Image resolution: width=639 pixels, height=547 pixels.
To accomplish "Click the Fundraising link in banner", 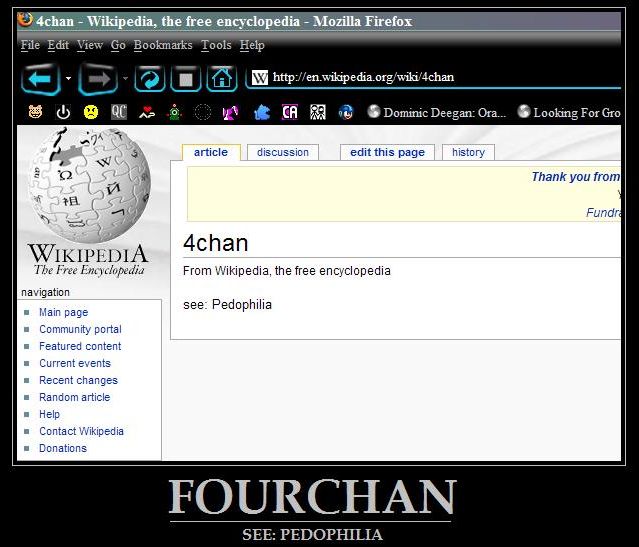I will point(603,212).
